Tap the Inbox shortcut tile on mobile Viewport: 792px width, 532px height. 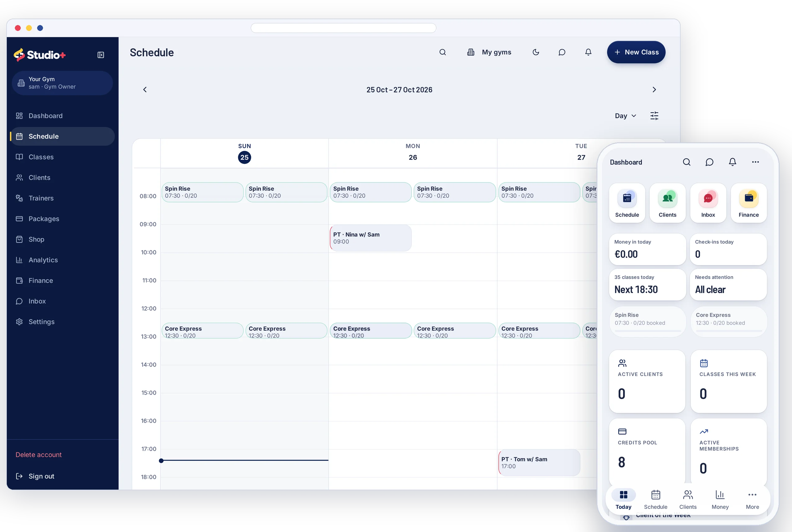tap(708, 203)
